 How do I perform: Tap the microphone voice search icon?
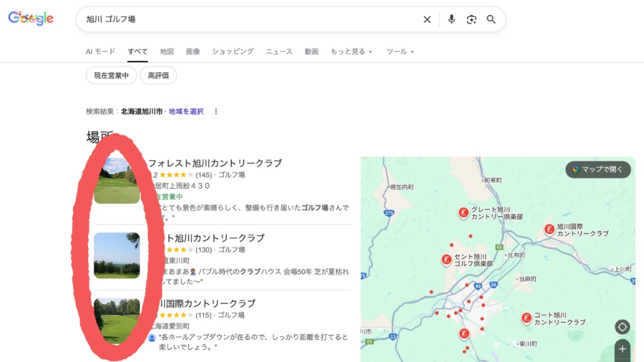451,19
